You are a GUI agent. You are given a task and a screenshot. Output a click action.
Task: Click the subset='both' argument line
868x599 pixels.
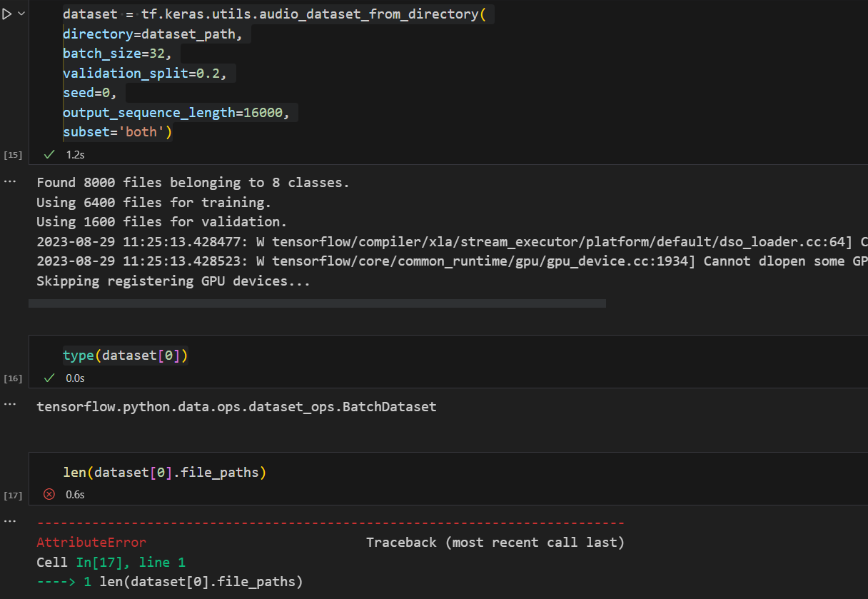116,131
